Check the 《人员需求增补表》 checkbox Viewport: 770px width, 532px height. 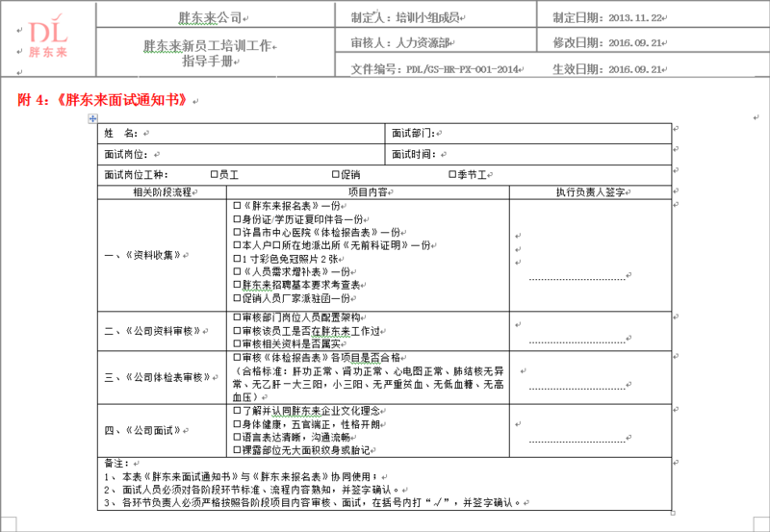pos(237,271)
